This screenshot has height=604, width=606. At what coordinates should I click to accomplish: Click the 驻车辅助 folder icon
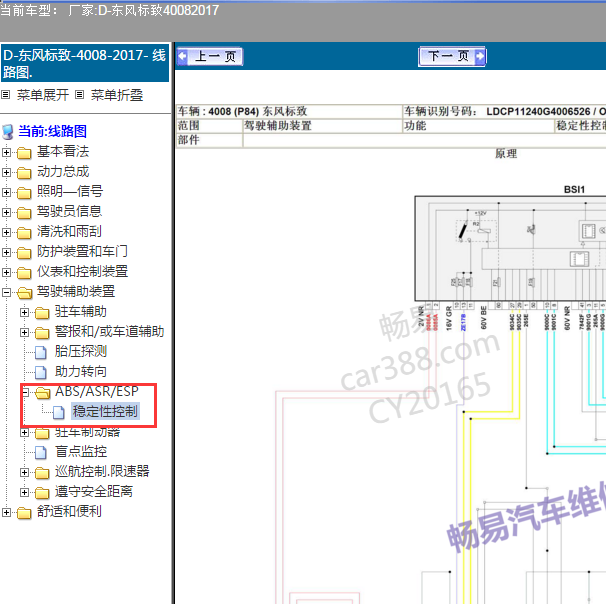click(42, 313)
